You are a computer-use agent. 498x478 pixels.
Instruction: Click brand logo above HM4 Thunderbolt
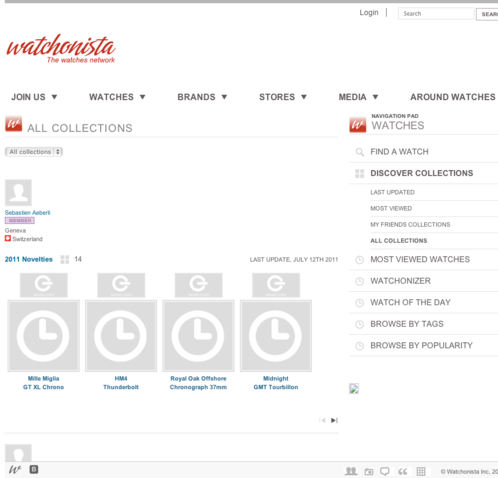tap(121, 285)
